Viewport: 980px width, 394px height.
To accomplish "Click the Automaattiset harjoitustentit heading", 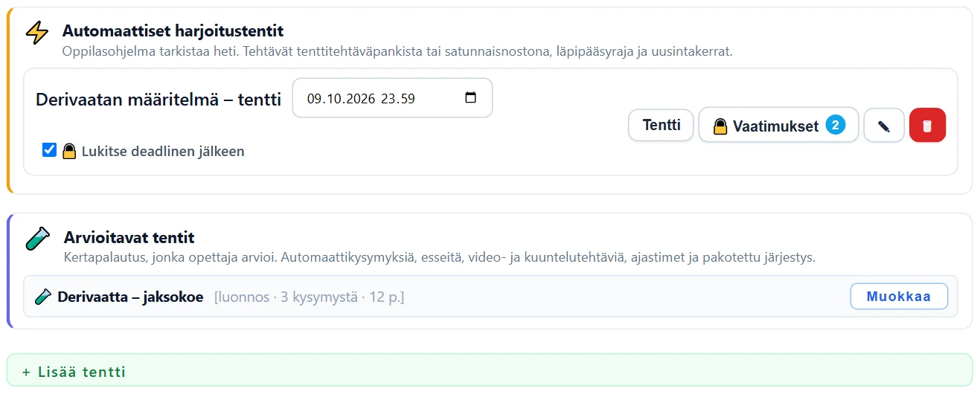I will pyautogui.click(x=173, y=31).
